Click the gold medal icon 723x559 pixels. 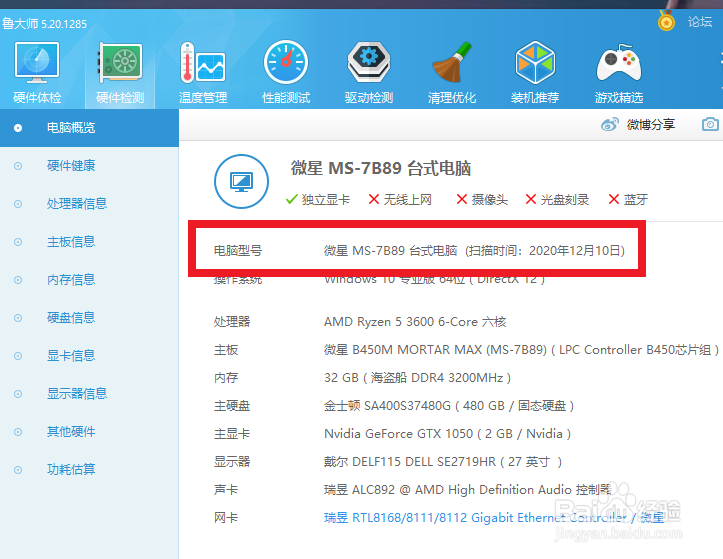pos(666,21)
